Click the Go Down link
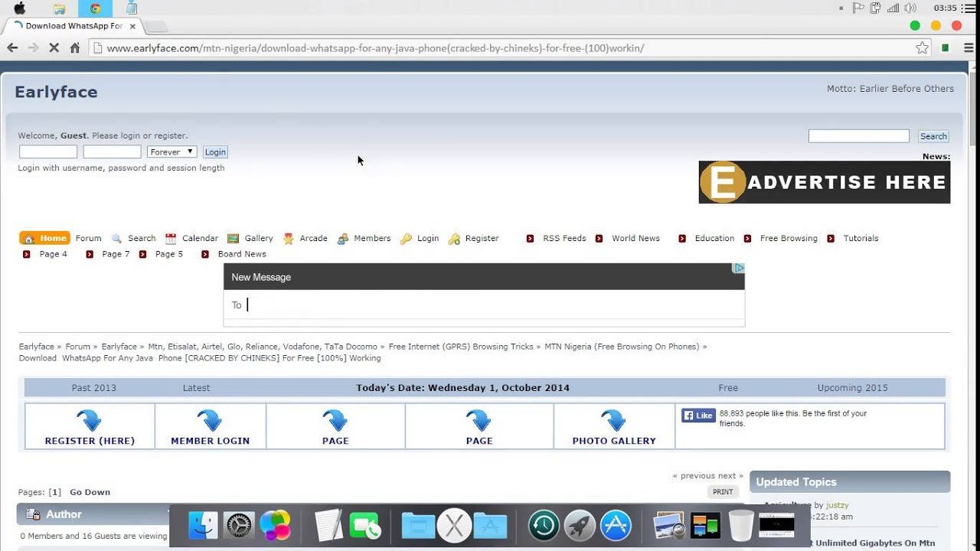Image resolution: width=980 pixels, height=551 pixels. (90, 492)
